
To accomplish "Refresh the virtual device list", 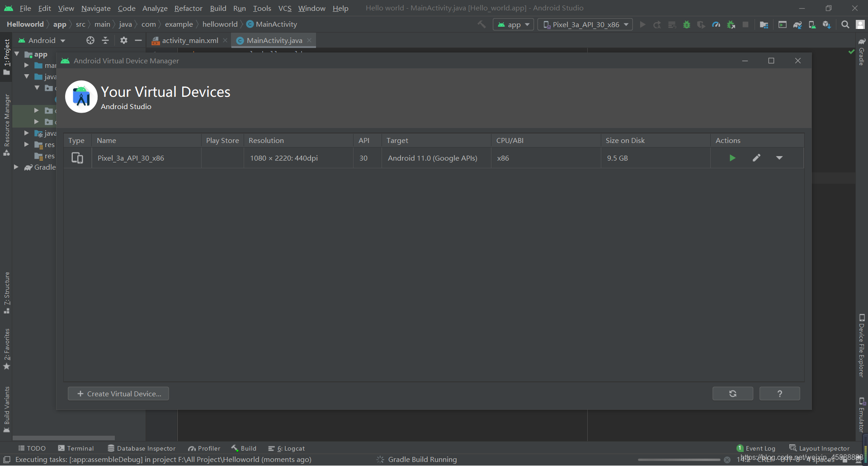I will [733, 394].
